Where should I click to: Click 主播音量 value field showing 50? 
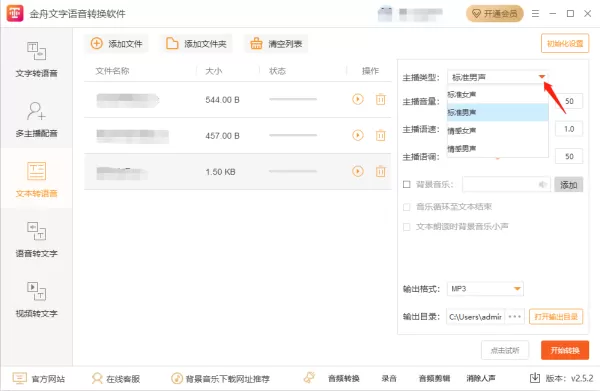[x=569, y=101]
